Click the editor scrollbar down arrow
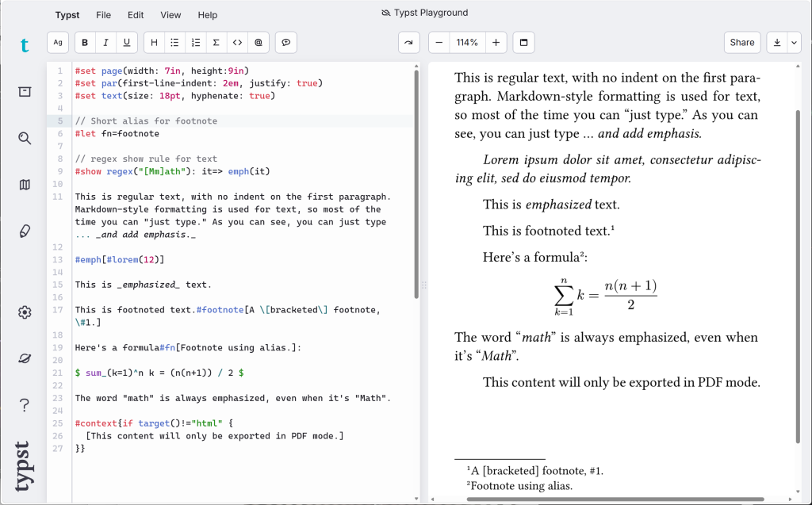The height and width of the screenshot is (505, 812). coord(416,499)
